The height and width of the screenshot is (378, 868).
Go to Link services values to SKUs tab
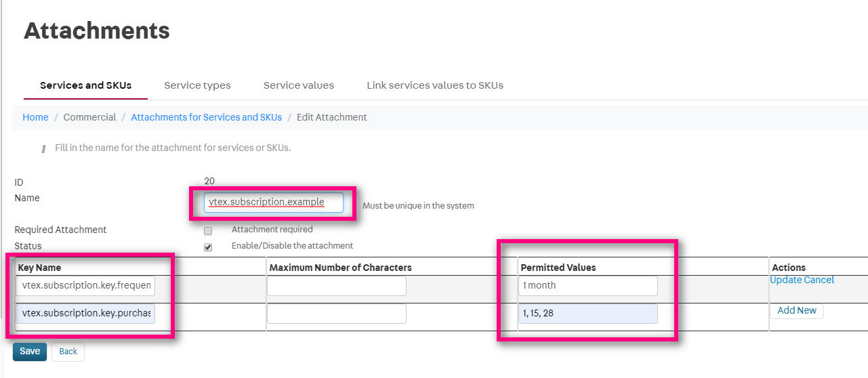(434, 85)
